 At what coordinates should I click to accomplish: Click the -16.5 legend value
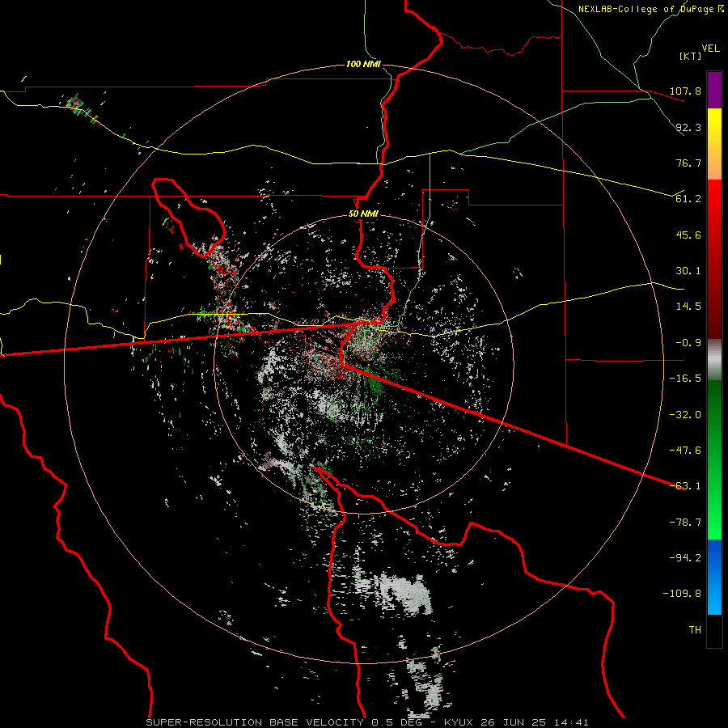(x=685, y=379)
